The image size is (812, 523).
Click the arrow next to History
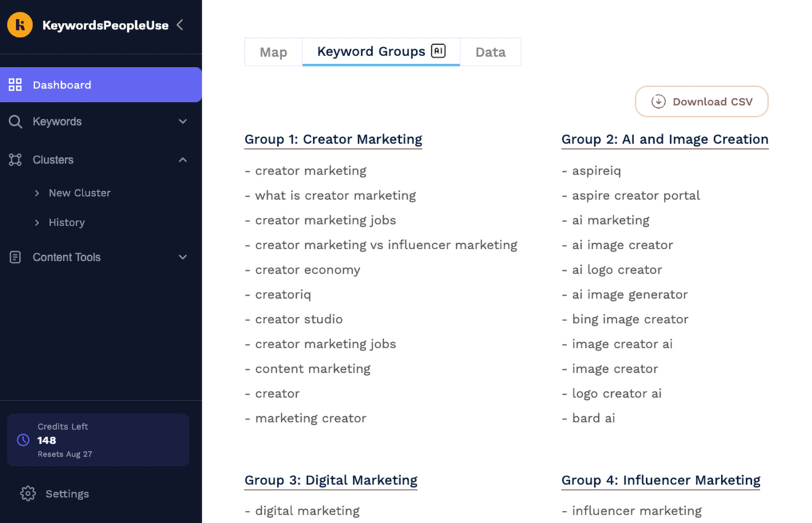point(37,223)
